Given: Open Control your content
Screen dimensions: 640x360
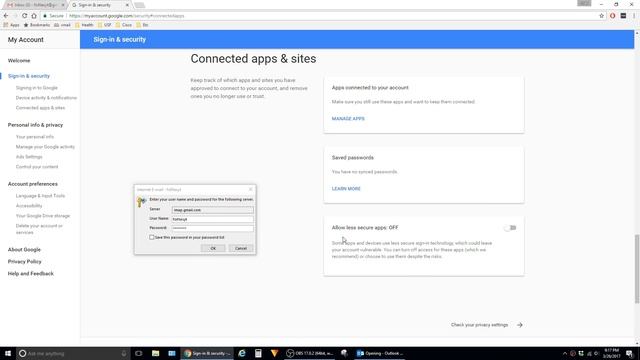Looking at the screenshot, I should [37, 167].
